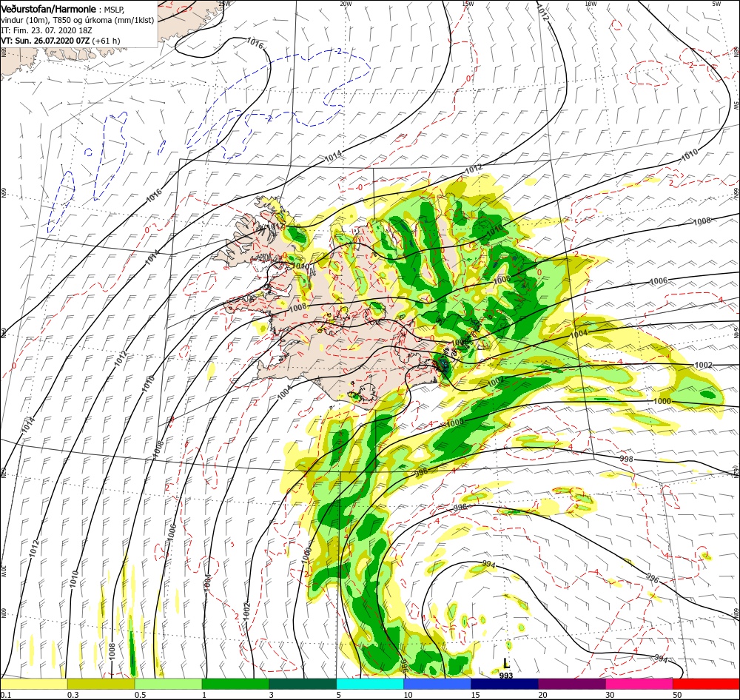Screen dimensions: 740x700
Task: Click the '5W' longitude label at top
Action: (716, 3)
